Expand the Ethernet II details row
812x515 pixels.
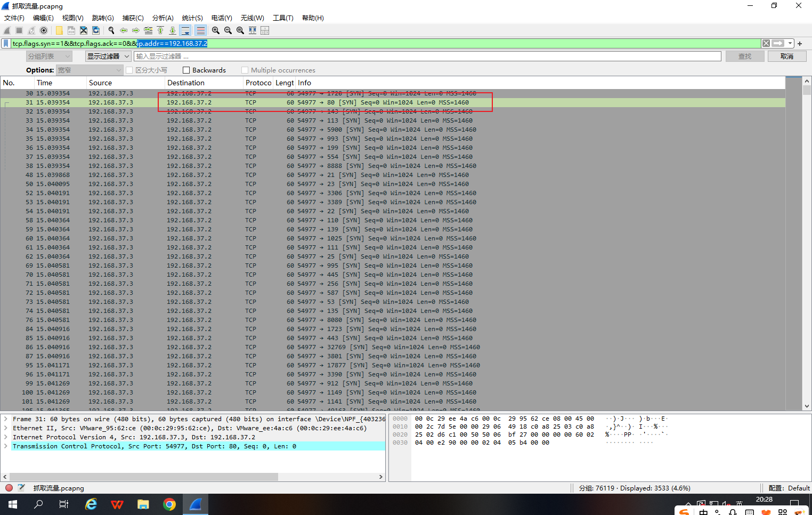[x=6, y=428]
